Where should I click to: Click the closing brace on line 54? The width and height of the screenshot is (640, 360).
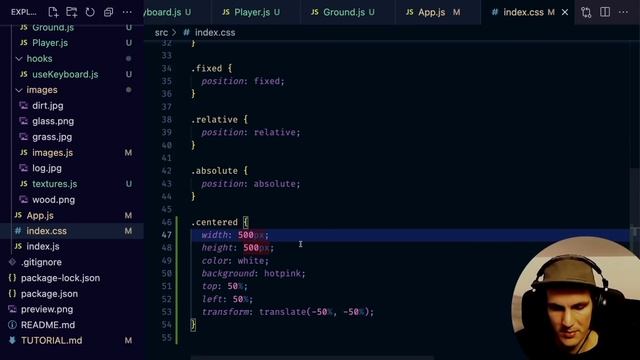[x=193, y=324]
